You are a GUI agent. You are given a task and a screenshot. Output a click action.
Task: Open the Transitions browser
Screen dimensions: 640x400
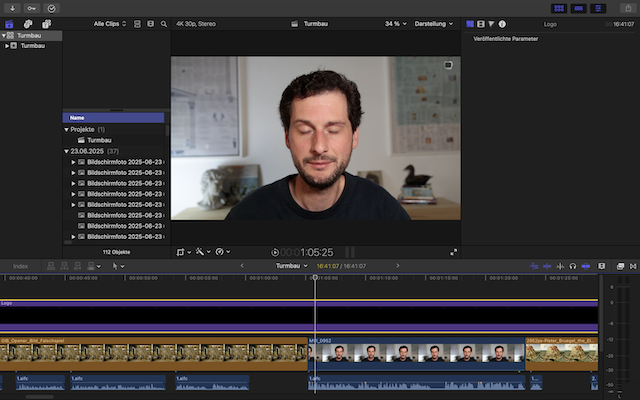click(x=633, y=266)
